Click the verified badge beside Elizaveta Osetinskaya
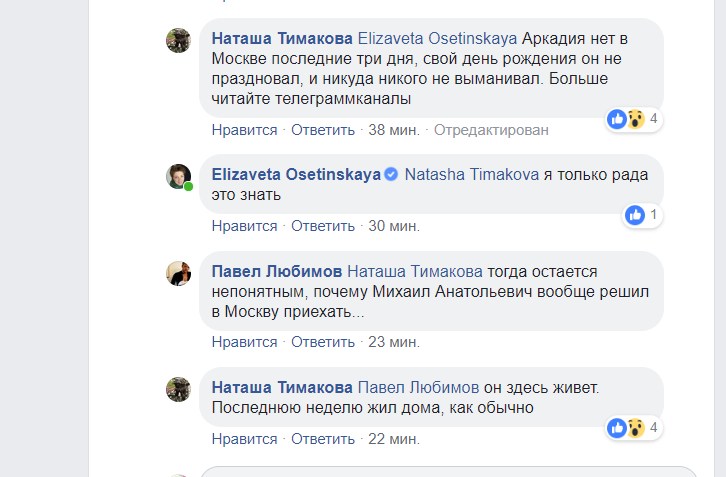The width and height of the screenshot is (726, 477). 392,175
